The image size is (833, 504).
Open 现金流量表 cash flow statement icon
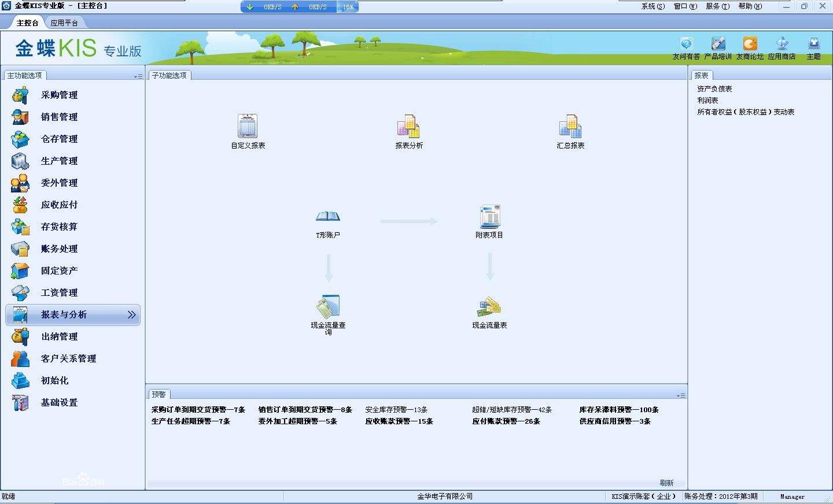(489, 307)
